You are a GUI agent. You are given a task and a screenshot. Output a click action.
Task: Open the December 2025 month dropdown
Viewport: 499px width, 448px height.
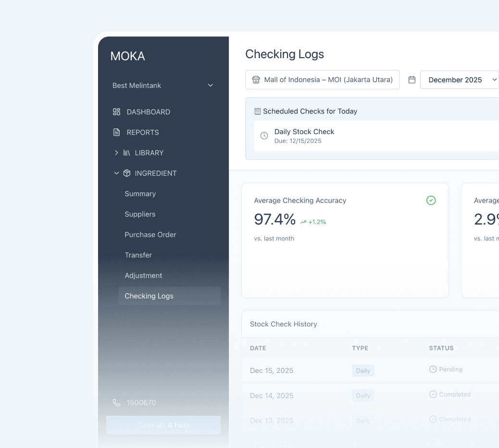(x=460, y=79)
